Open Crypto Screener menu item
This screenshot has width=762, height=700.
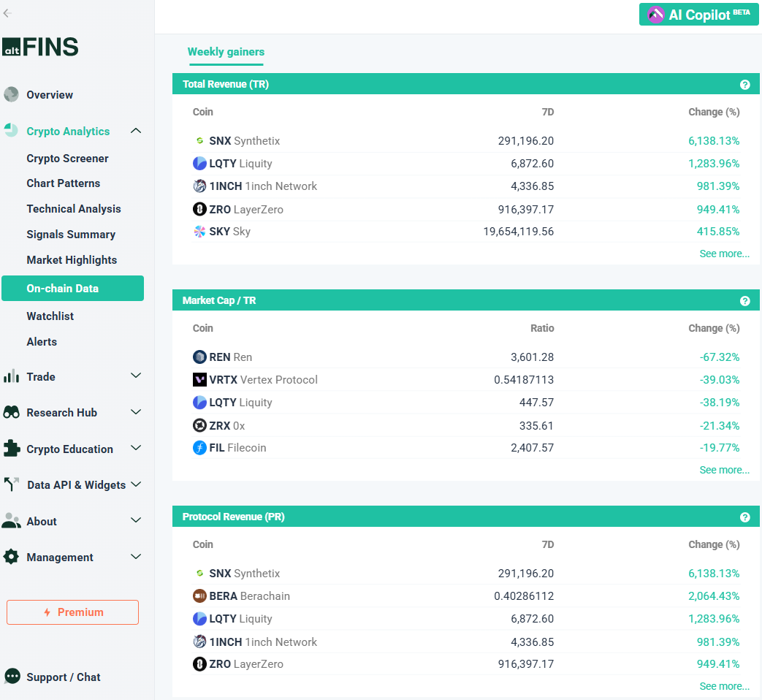pyautogui.click(x=67, y=159)
